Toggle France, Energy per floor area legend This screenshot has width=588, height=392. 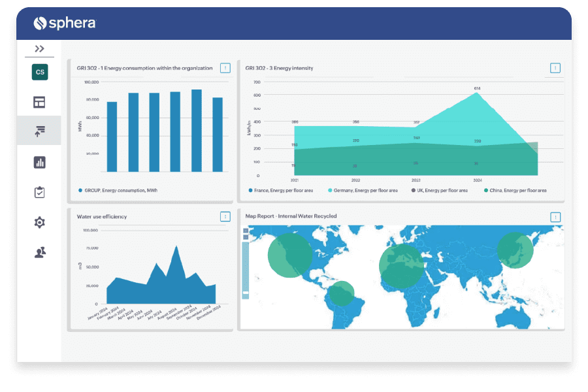(x=281, y=191)
